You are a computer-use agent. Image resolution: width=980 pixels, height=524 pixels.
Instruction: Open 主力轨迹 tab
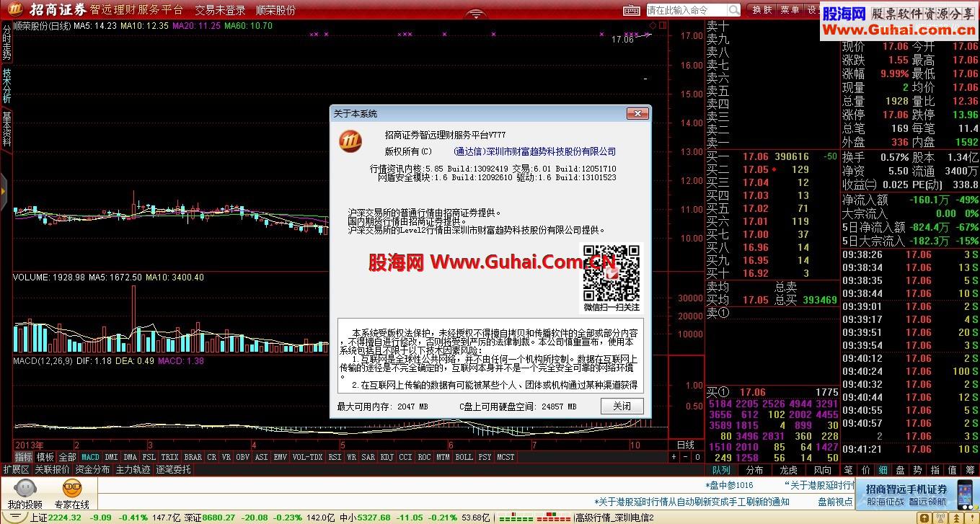[x=133, y=469]
